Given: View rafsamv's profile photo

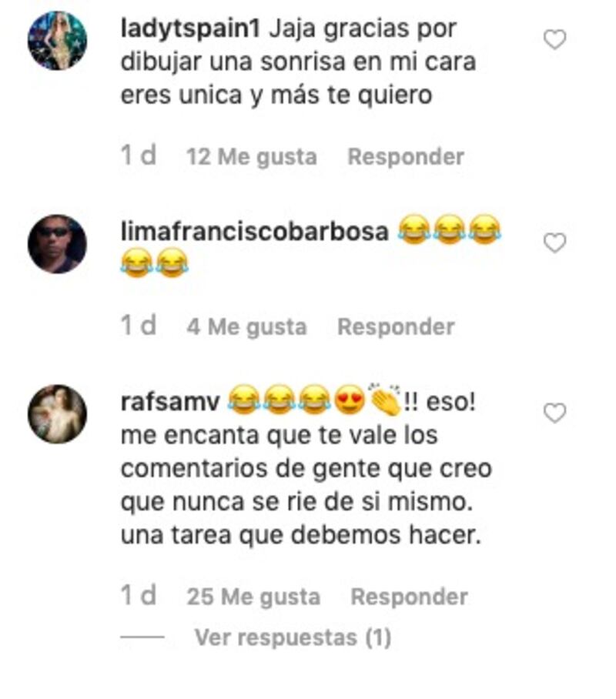Looking at the screenshot, I should pyautogui.click(x=57, y=413).
